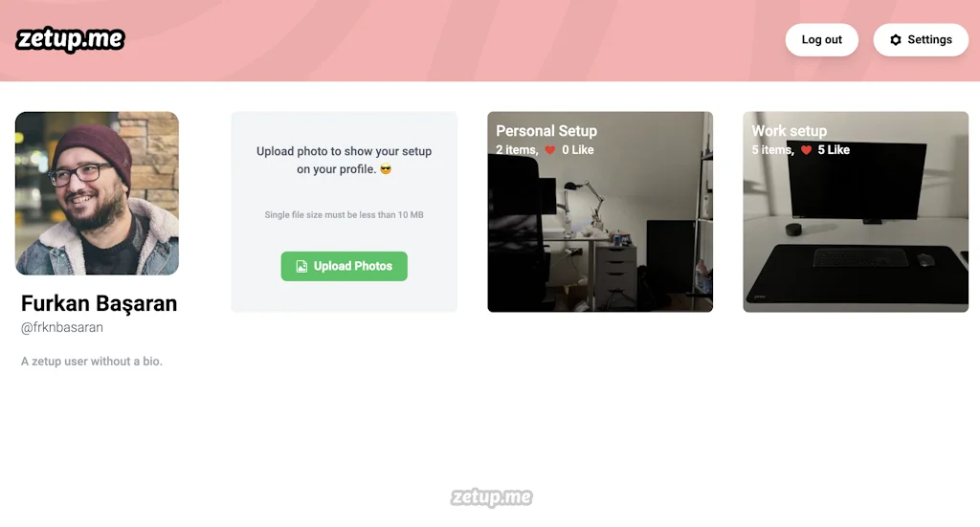Click the heart icon on Work setup
Screen dimensions: 980x527
[806, 150]
